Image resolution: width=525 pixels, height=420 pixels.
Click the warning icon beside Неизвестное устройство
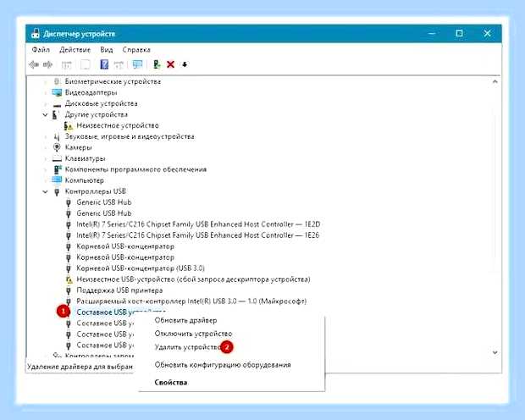coord(69,125)
